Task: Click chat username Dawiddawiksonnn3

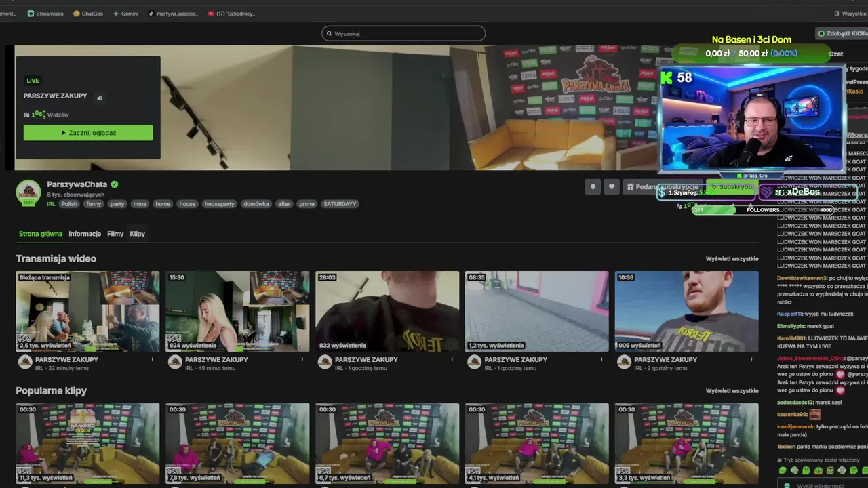Action: [x=802, y=278]
